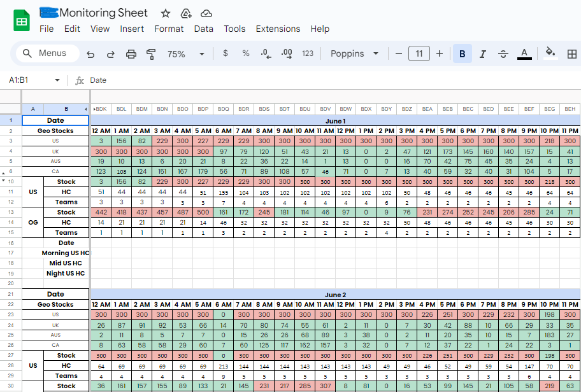Open the Help menu
This screenshot has height=392, width=581.
(x=320, y=29)
